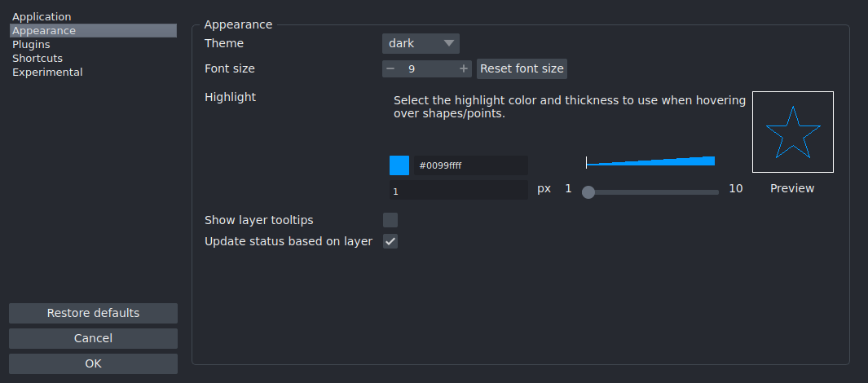Click the minus icon to decrease font size
This screenshot has height=383, width=868.
tap(390, 69)
